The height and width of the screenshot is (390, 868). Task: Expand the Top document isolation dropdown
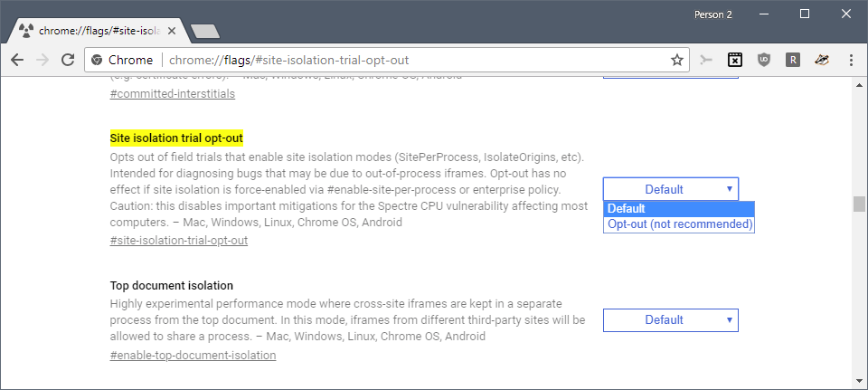[670, 320]
